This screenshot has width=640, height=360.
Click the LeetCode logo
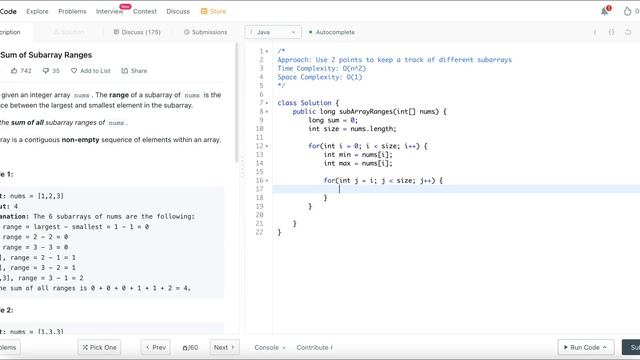coord(8,11)
